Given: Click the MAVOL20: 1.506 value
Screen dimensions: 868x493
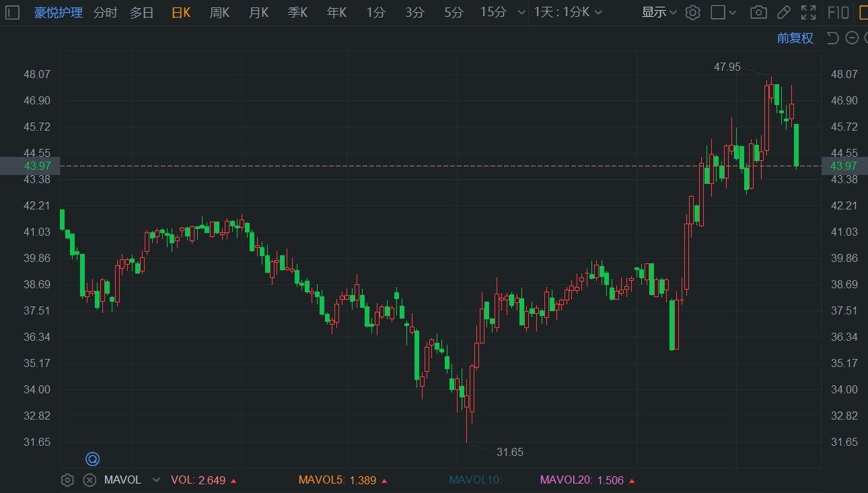Looking at the screenshot, I should pos(587,480).
